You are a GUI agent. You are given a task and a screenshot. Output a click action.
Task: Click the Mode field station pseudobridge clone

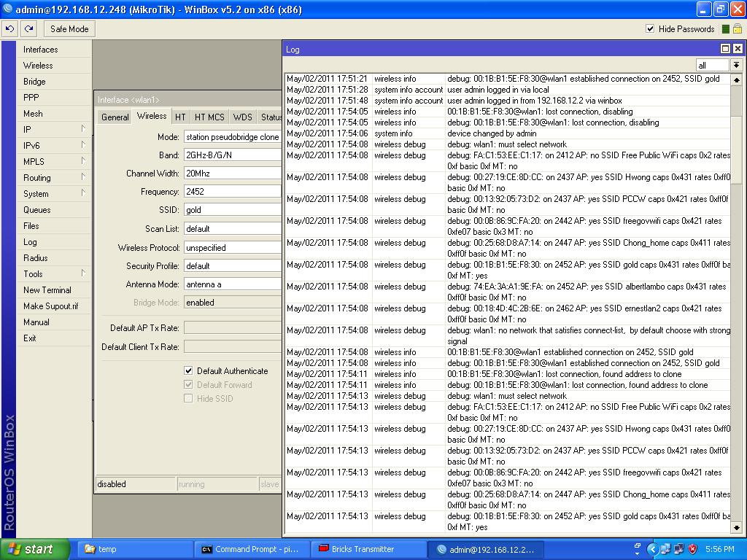tap(233, 137)
